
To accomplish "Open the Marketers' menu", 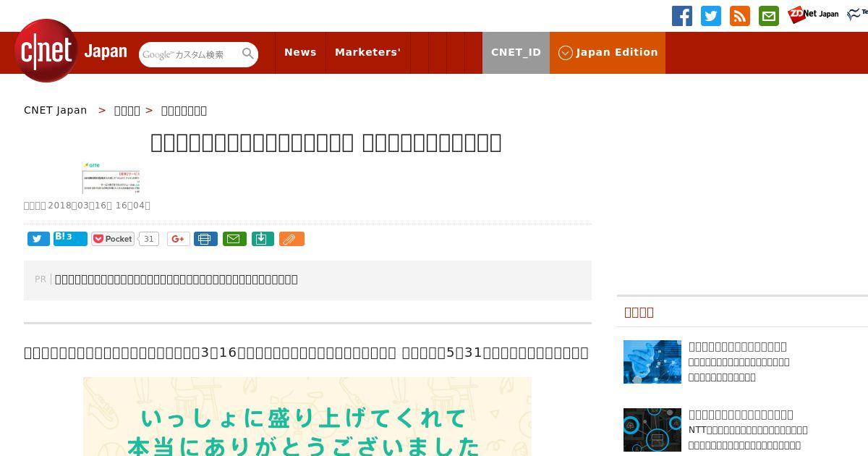I will [x=367, y=52].
